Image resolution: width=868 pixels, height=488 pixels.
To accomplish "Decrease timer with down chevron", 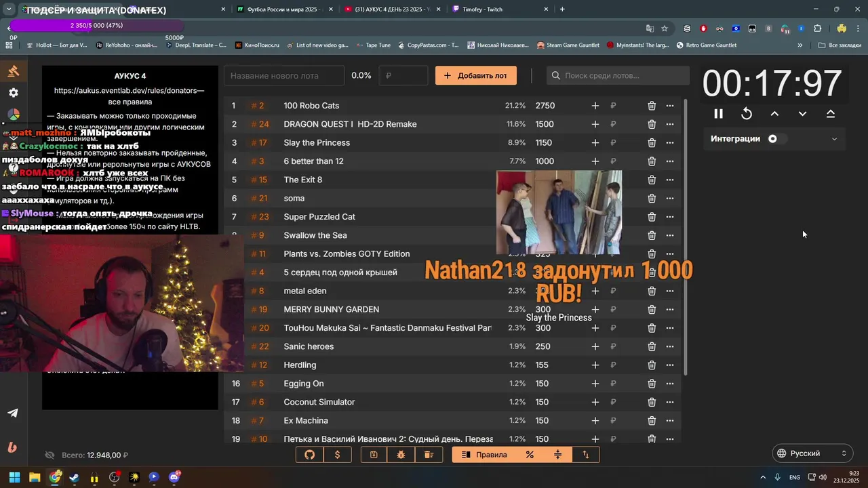I will coord(802,114).
